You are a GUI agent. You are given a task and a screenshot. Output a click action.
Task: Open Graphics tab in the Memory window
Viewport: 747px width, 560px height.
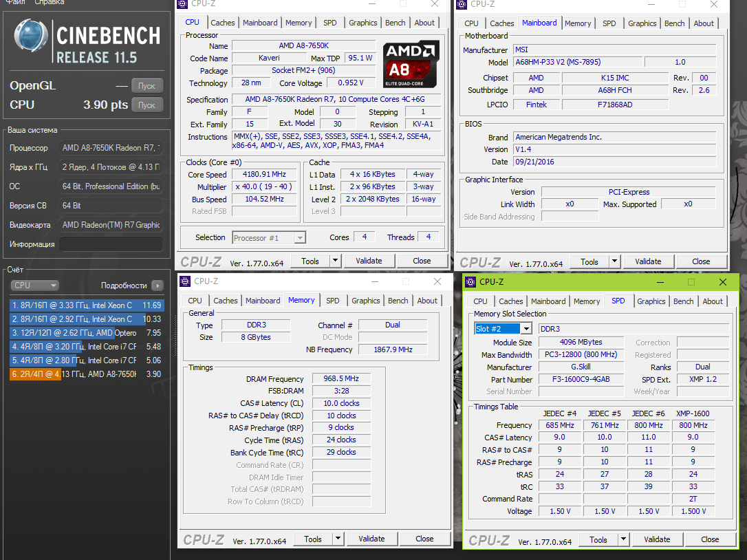click(366, 301)
